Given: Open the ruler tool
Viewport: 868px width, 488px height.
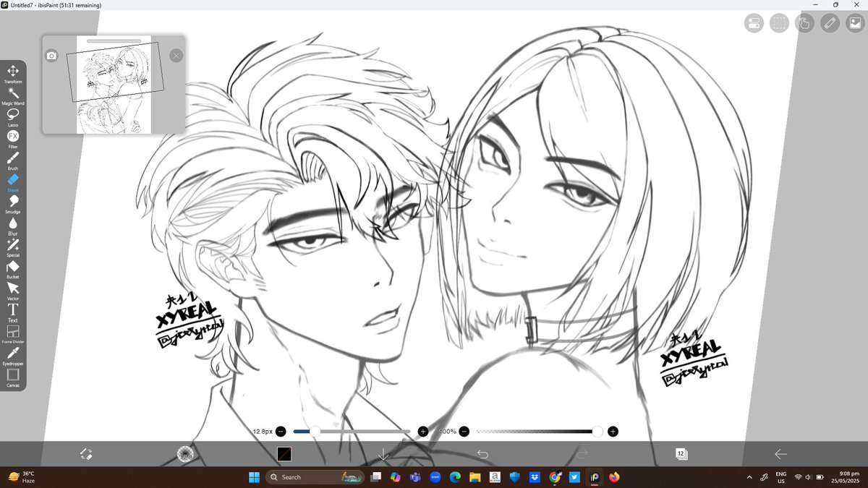Looking at the screenshot, I should pos(829,23).
